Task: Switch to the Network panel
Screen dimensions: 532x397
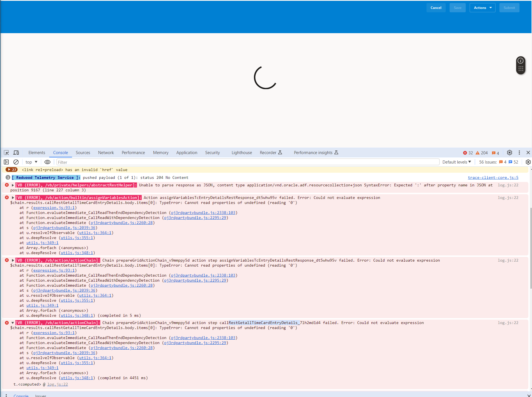Action: point(106,152)
